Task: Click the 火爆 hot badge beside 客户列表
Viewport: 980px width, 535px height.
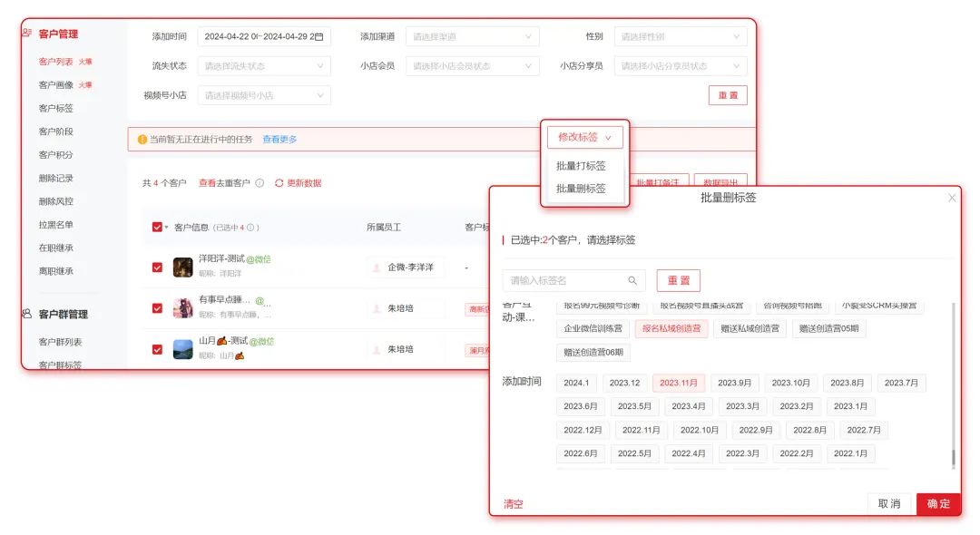Action: coord(85,60)
